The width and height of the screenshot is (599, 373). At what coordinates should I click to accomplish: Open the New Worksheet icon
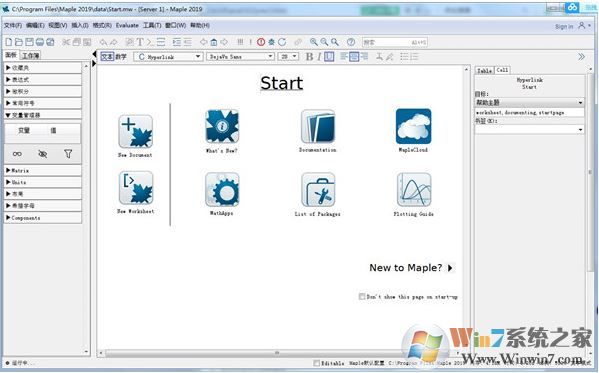pos(136,188)
